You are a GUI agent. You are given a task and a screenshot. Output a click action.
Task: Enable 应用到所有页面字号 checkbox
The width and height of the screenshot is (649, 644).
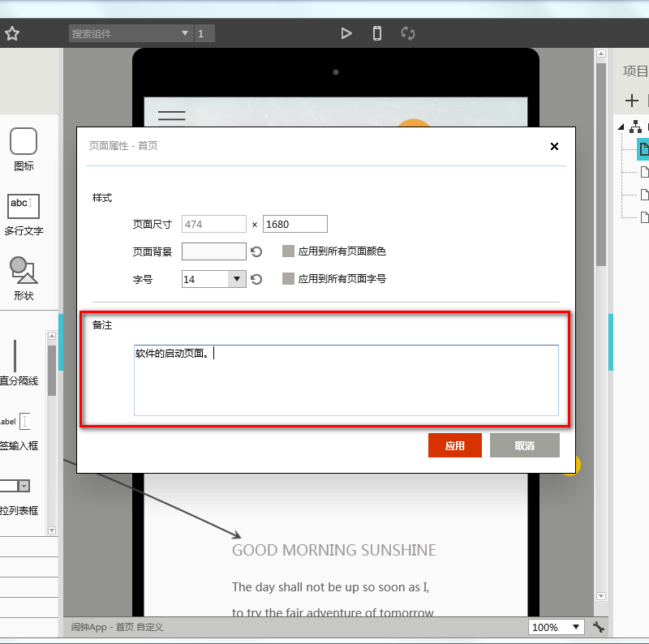pos(288,279)
